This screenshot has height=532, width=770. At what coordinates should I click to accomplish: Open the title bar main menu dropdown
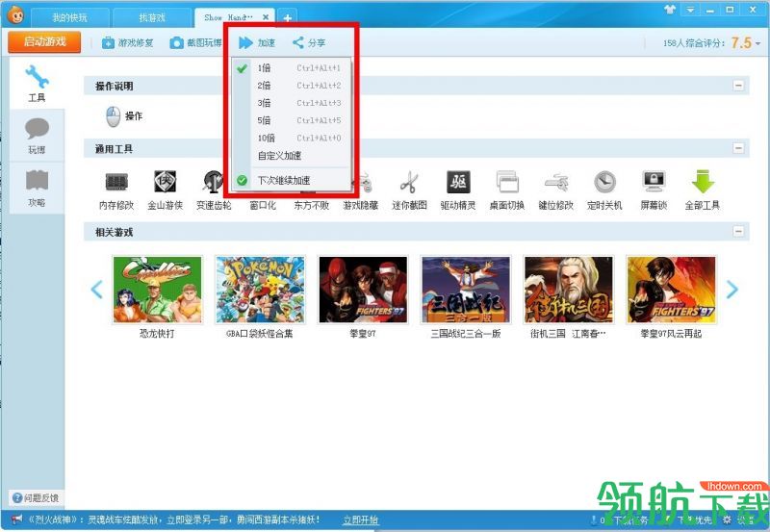click(690, 10)
